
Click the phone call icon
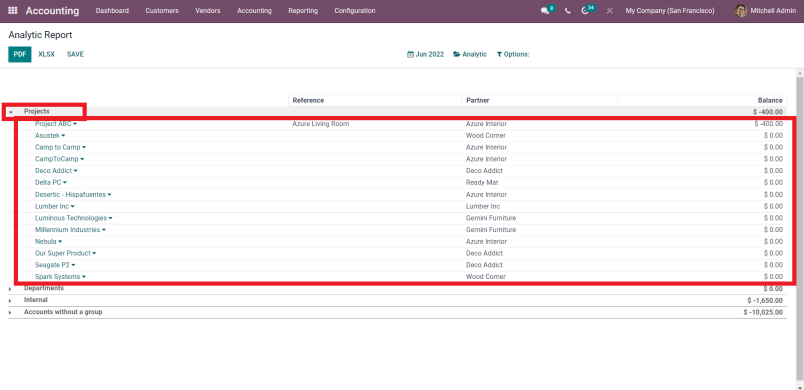click(x=568, y=11)
